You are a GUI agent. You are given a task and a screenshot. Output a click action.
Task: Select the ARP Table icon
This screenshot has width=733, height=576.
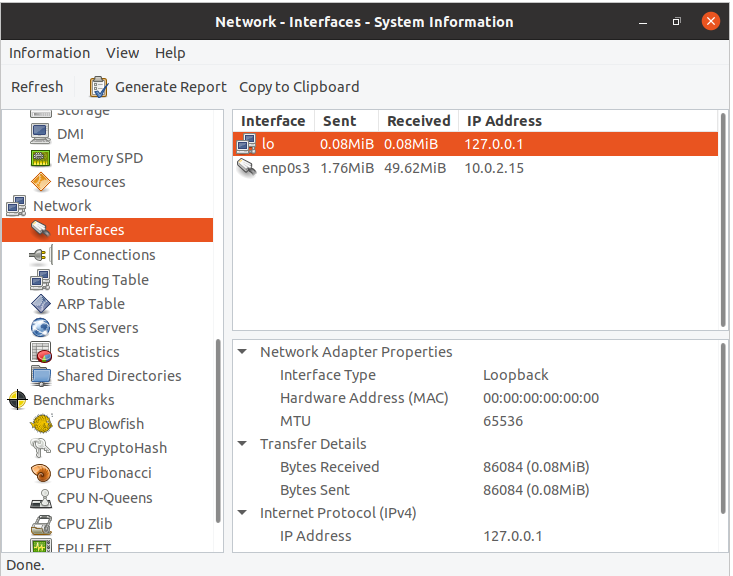(x=40, y=304)
